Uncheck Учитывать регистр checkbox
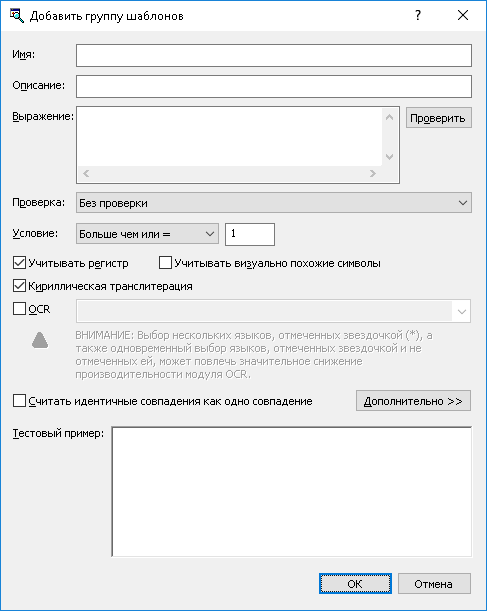 pyautogui.click(x=19, y=263)
